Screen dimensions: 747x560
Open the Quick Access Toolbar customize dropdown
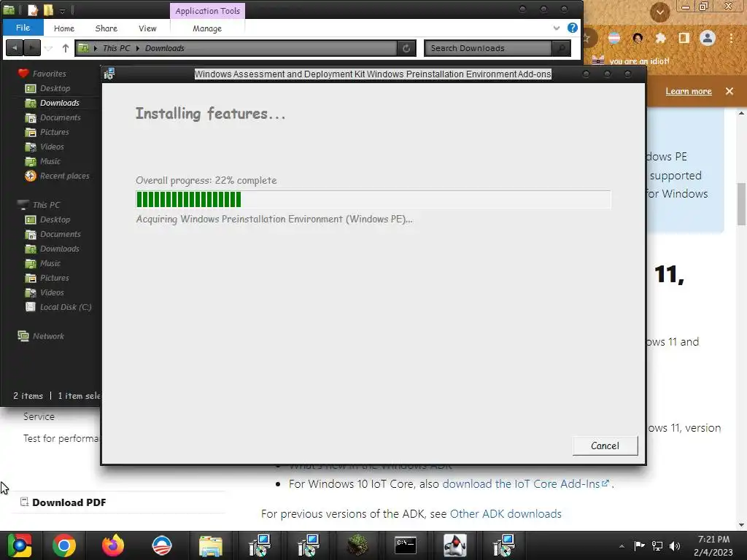tap(63, 10)
